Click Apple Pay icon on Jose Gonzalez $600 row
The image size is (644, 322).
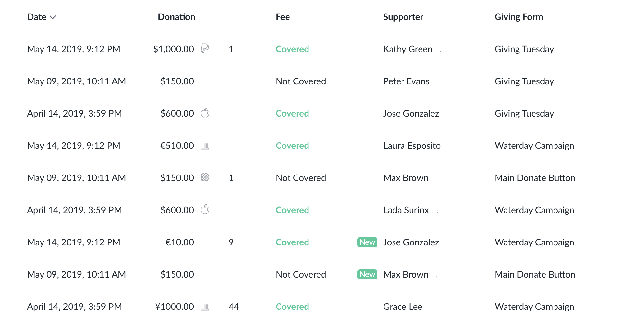(x=205, y=113)
